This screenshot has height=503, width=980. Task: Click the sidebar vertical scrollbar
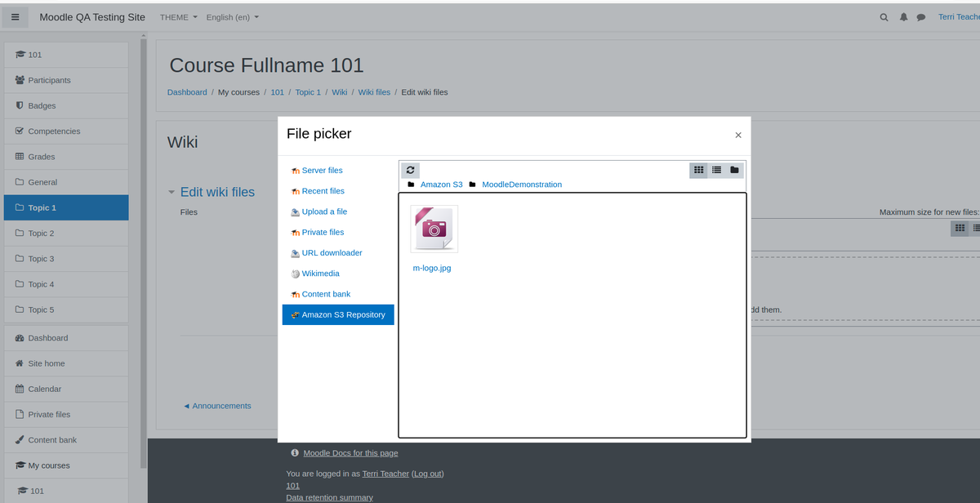pos(144,253)
